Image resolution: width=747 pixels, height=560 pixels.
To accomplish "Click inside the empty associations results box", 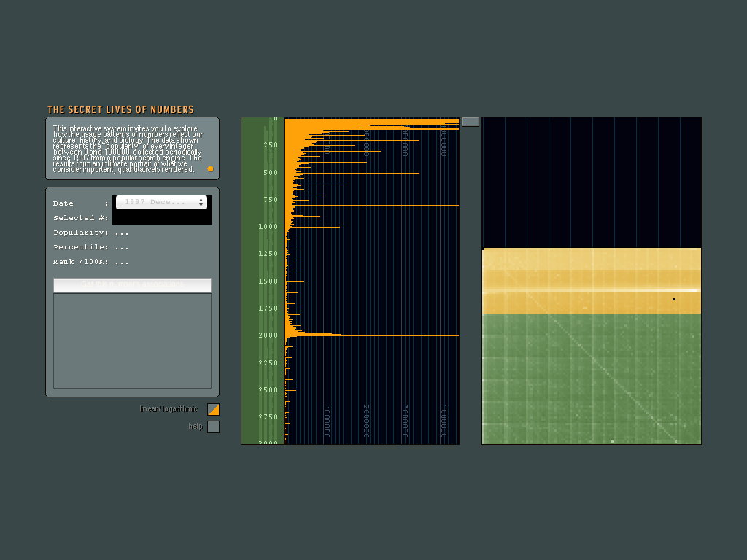I will [132, 341].
